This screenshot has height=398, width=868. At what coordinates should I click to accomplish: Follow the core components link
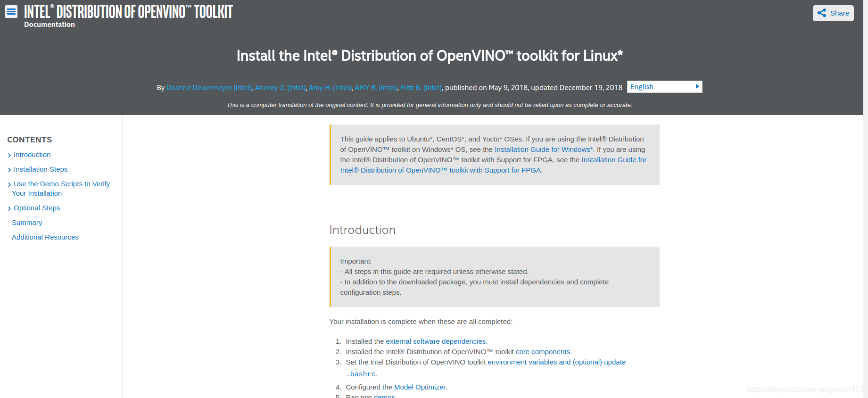(x=543, y=352)
